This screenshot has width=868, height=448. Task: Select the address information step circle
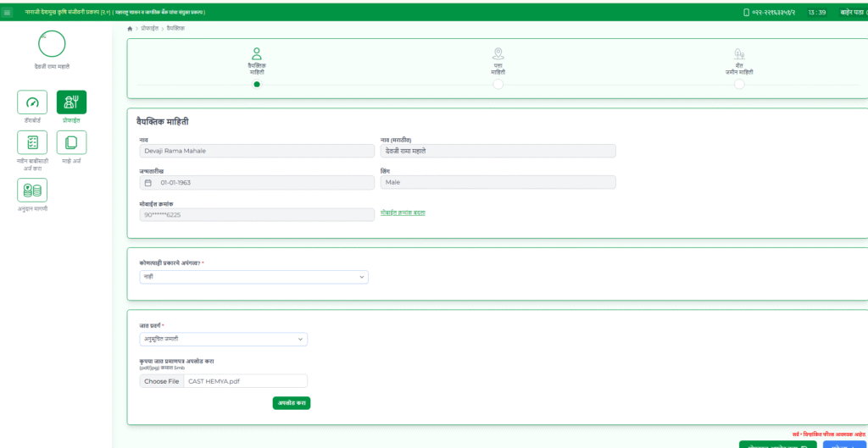pos(498,84)
